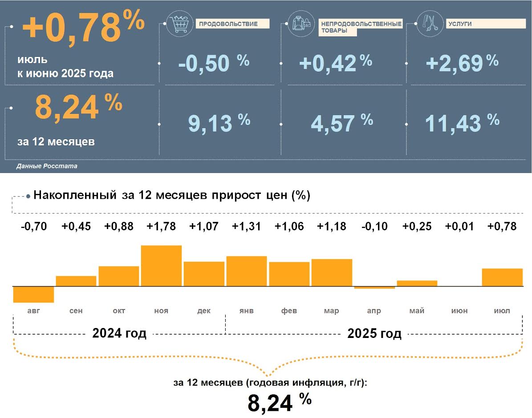Click the non-food 12-month value 4,57 %
Image resolution: width=532 pixels, height=418 pixels.
pyautogui.click(x=341, y=123)
